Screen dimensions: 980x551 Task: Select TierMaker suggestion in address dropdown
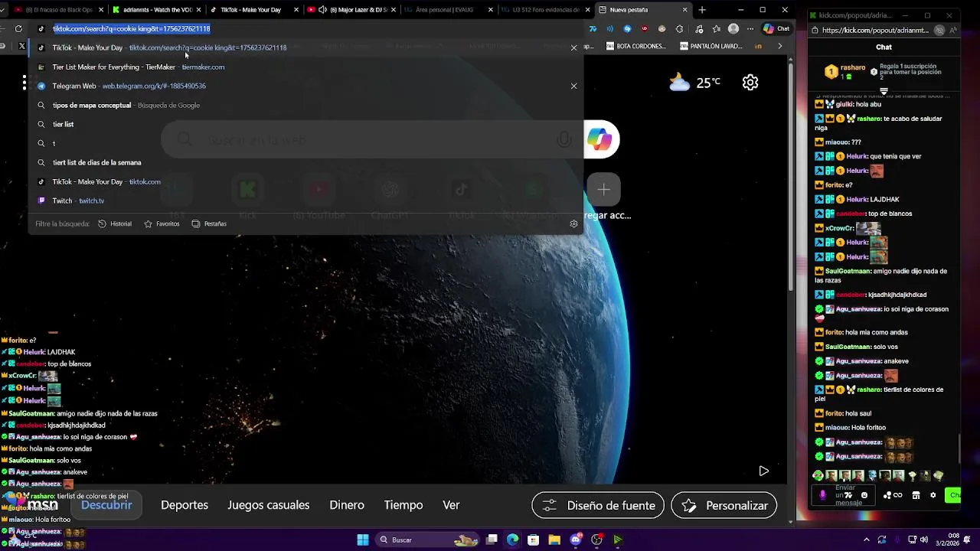[x=306, y=67]
